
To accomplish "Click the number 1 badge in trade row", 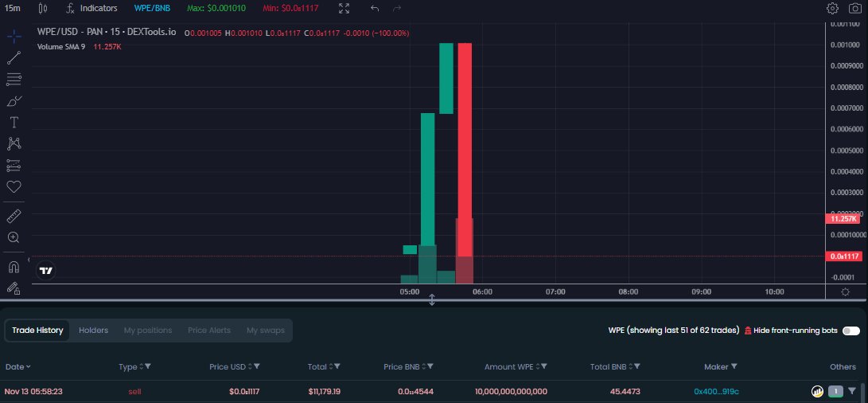I will point(835,391).
